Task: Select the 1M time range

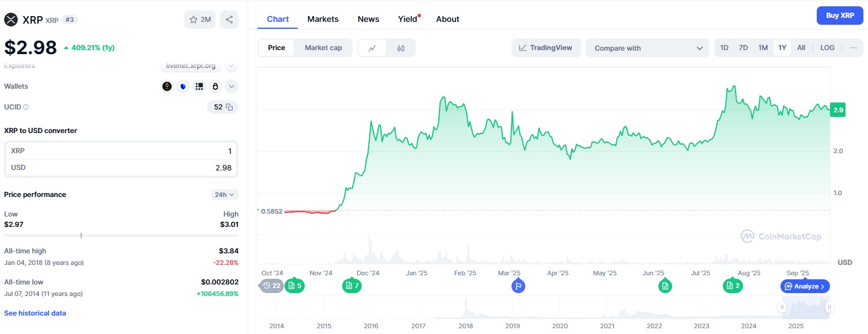Action: [763, 48]
